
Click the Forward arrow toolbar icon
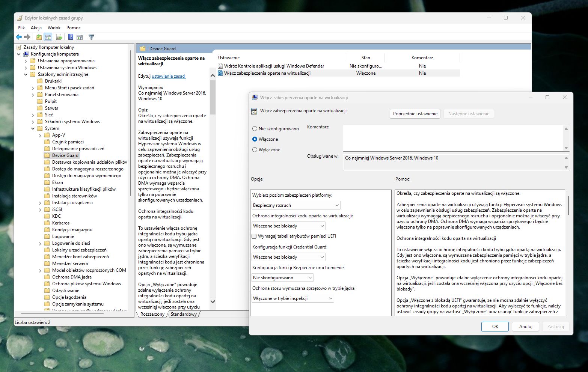click(27, 37)
